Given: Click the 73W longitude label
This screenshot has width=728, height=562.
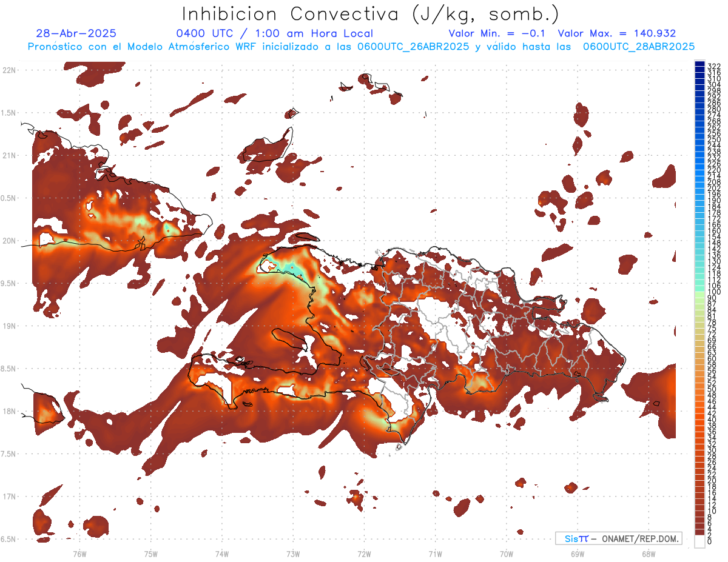Looking at the screenshot, I should (293, 554).
